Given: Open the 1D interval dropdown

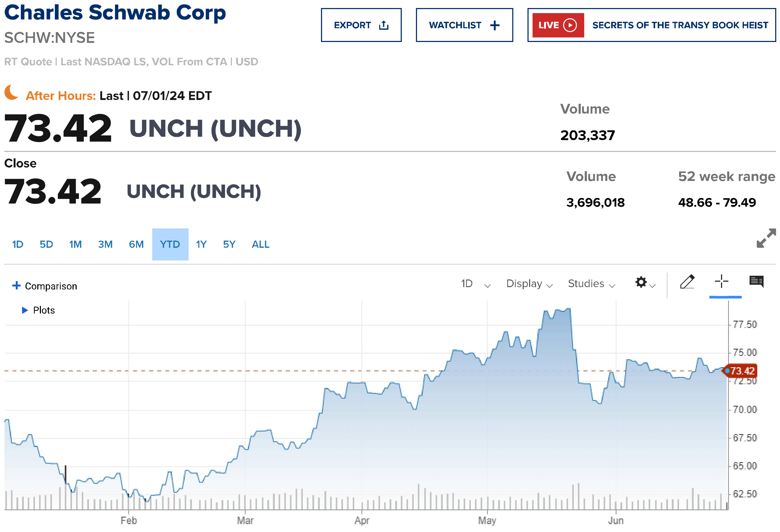Looking at the screenshot, I should 475,284.
